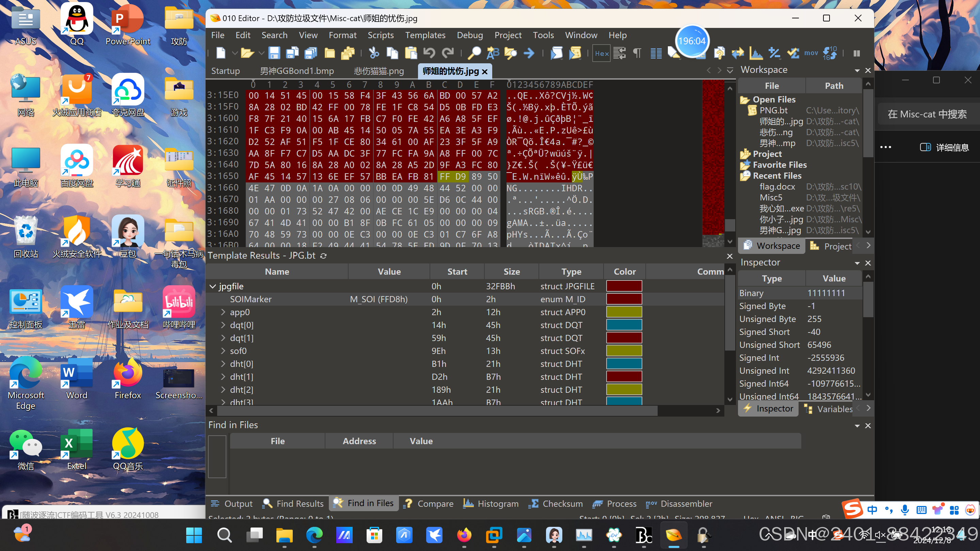Toggle show whitespace pilcrow button
980x551 pixels.
[637, 53]
